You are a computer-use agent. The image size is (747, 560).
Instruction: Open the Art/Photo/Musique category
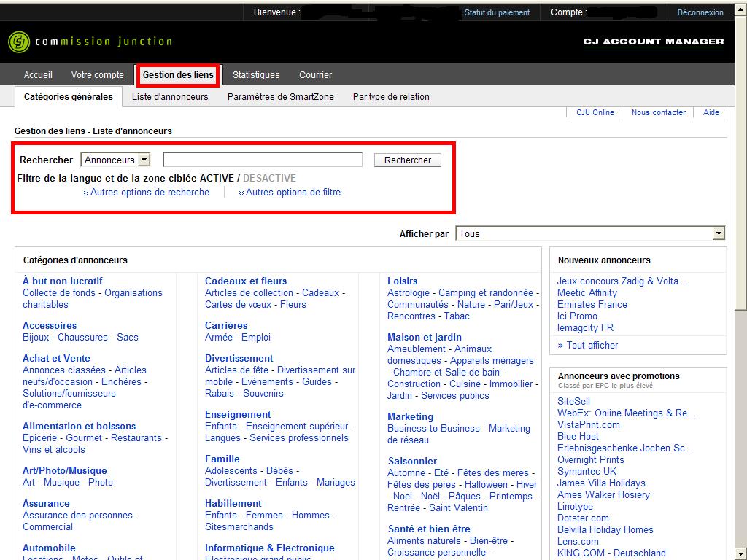point(65,470)
